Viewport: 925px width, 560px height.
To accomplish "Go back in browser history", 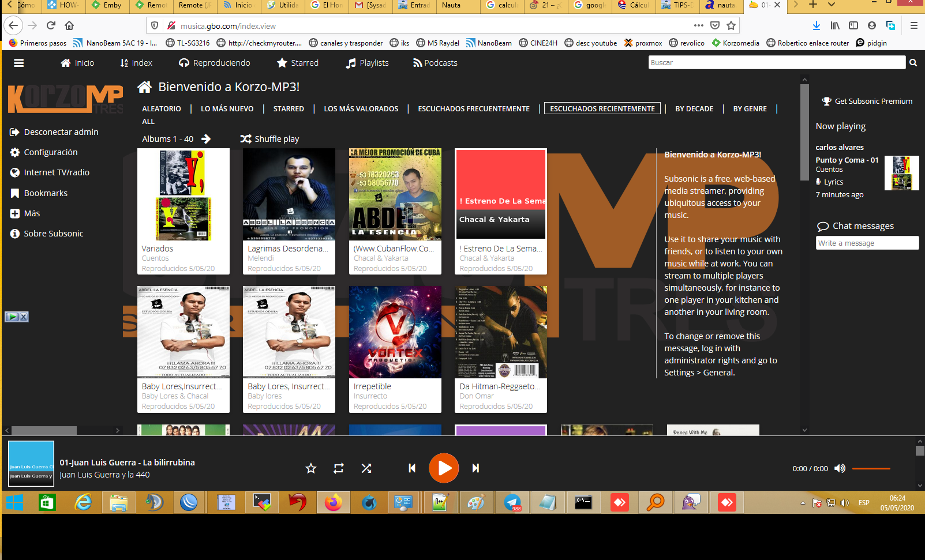I will [13, 25].
